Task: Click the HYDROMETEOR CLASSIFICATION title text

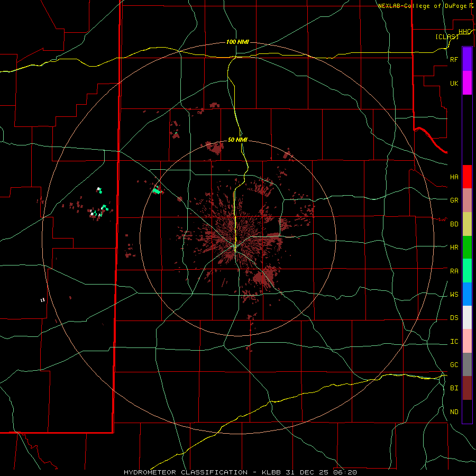Action: point(186,472)
